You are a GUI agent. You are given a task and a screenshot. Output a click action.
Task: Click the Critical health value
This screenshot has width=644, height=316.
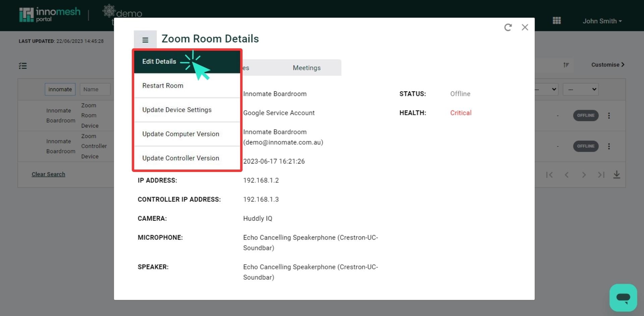461,113
